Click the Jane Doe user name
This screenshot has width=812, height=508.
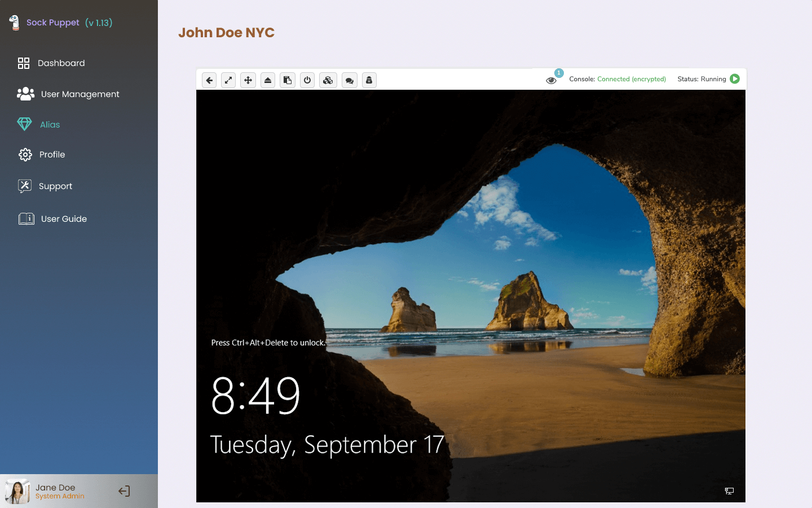(55, 488)
